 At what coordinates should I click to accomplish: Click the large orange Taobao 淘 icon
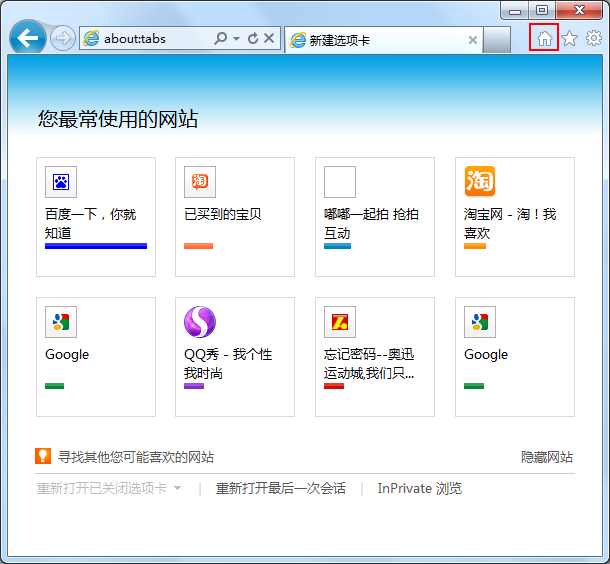click(x=480, y=181)
